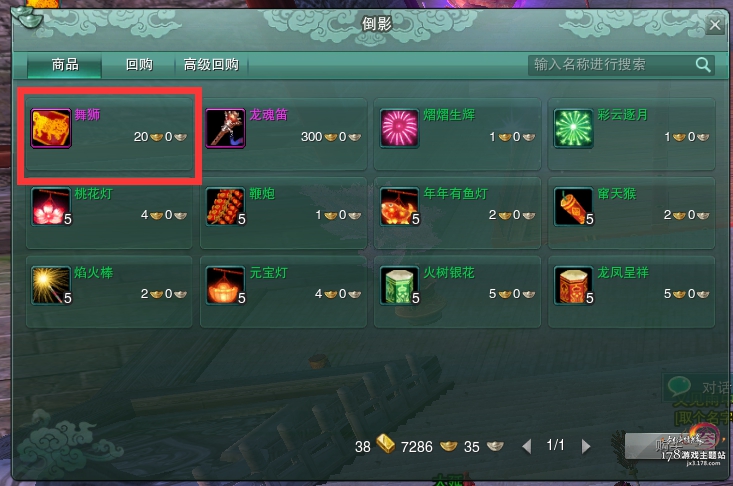Click the 龙魂笛 flute item icon
Viewport: 733px width, 486px height.
(x=225, y=129)
